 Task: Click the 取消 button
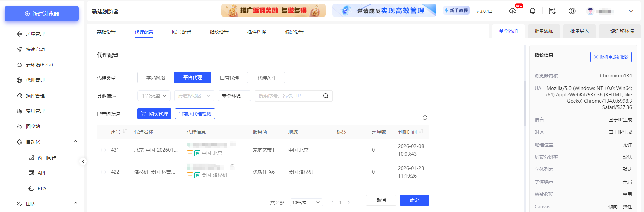[x=381, y=200]
